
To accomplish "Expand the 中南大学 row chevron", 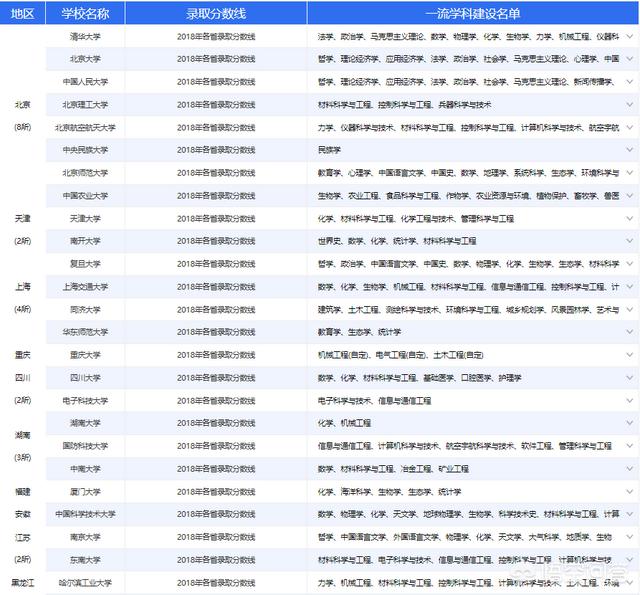I will 629,468.
